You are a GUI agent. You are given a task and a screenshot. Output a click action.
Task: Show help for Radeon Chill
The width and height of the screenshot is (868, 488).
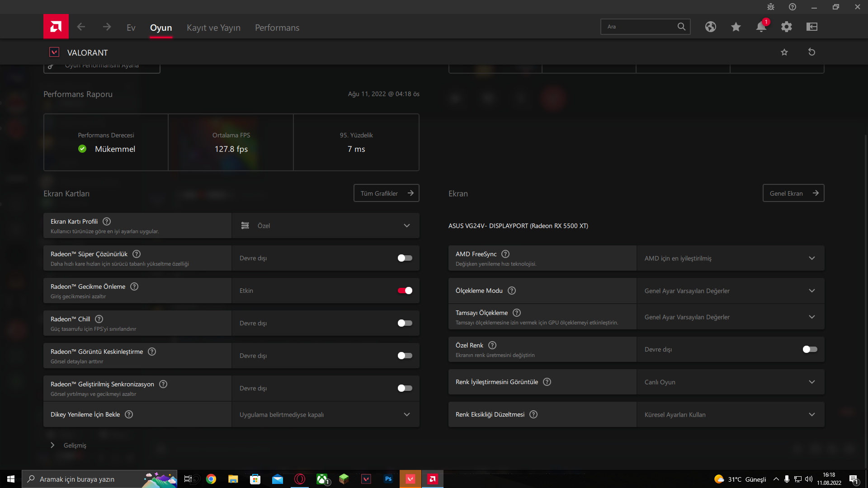point(99,319)
